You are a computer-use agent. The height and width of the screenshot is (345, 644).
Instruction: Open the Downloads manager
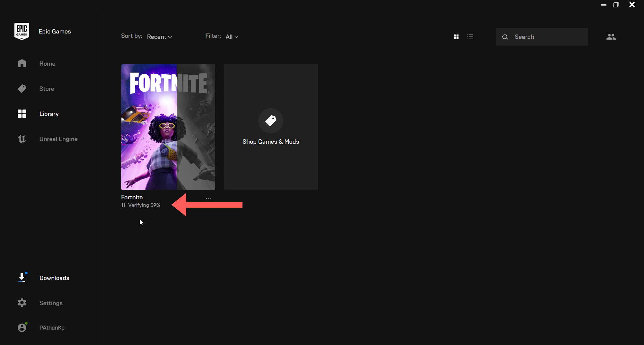click(x=54, y=278)
